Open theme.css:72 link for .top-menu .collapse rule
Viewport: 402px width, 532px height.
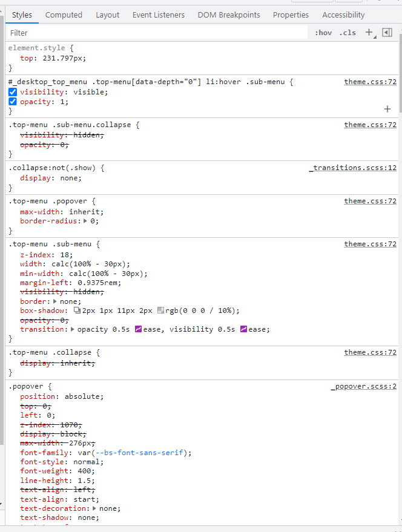(370, 352)
